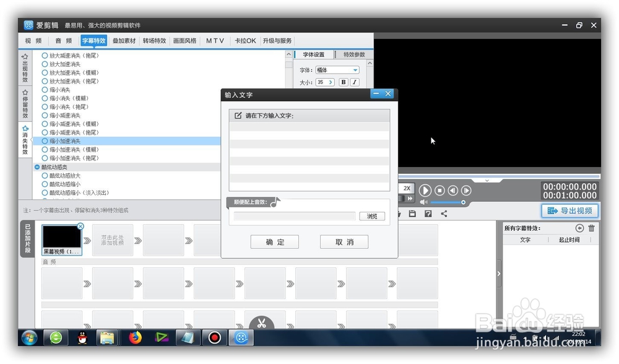Switch to 特效参数 tab
This screenshot has height=364, width=619.
pos(353,54)
